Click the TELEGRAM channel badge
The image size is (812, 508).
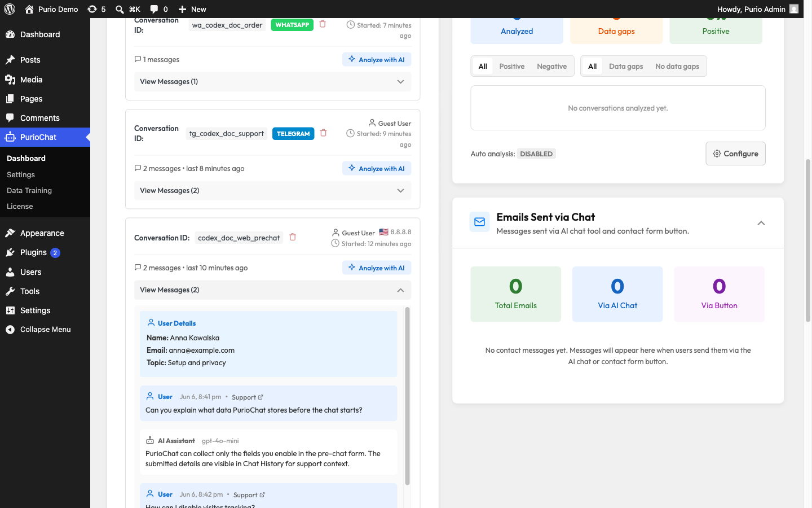click(x=293, y=134)
